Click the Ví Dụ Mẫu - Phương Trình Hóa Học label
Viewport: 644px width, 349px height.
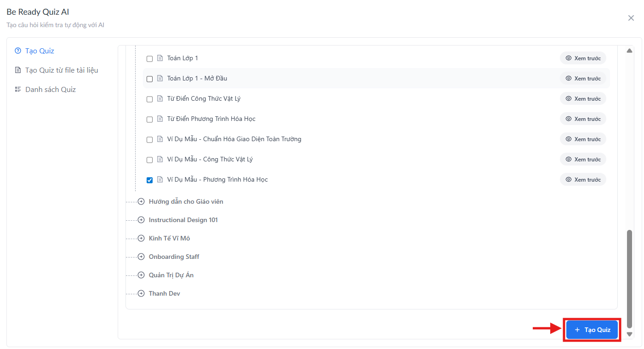click(217, 180)
